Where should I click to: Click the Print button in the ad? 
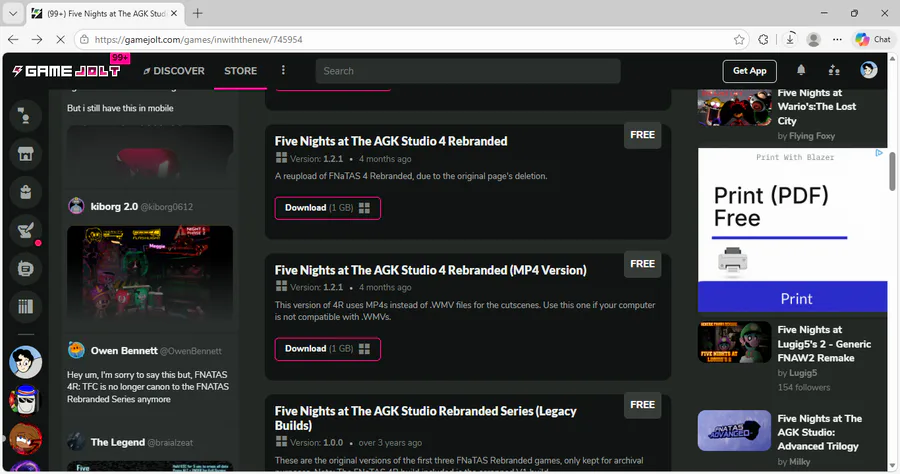pyautogui.click(x=792, y=297)
